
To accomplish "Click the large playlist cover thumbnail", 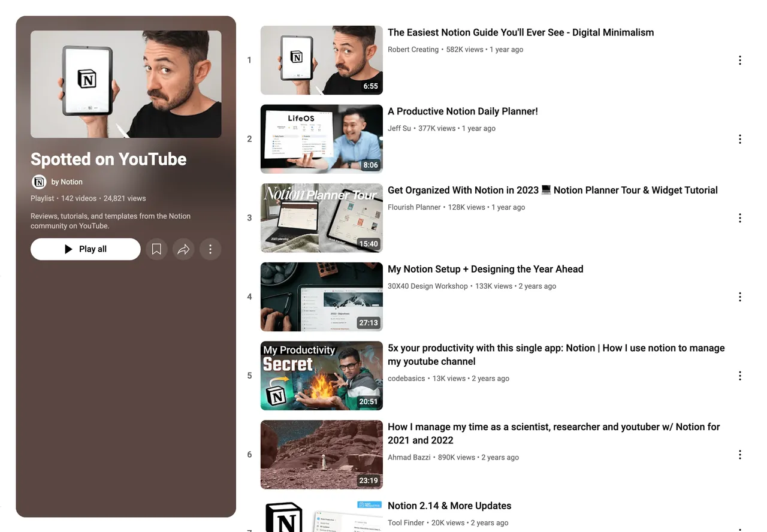I will (x=126, y=84).
